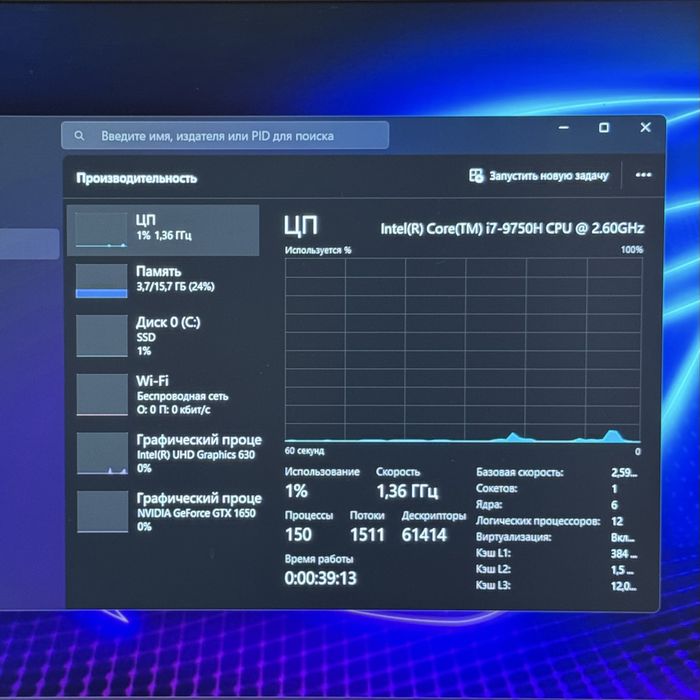Click the Кэш L3 label

pos(493,585)
